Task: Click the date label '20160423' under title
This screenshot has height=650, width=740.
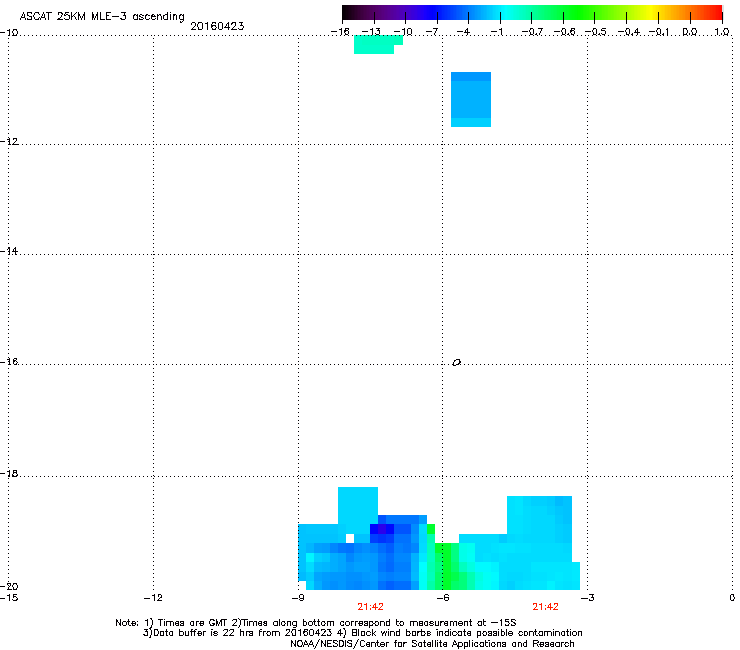Action: [x=217, y=26]
